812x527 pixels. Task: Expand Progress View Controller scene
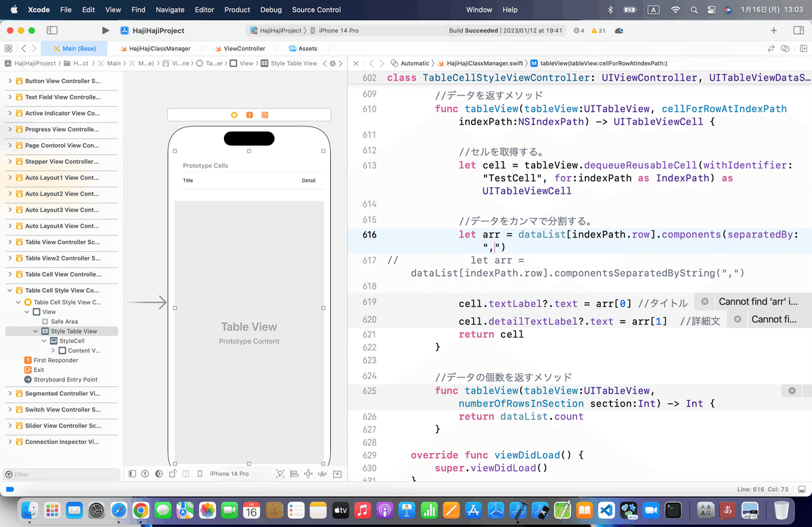9,129
